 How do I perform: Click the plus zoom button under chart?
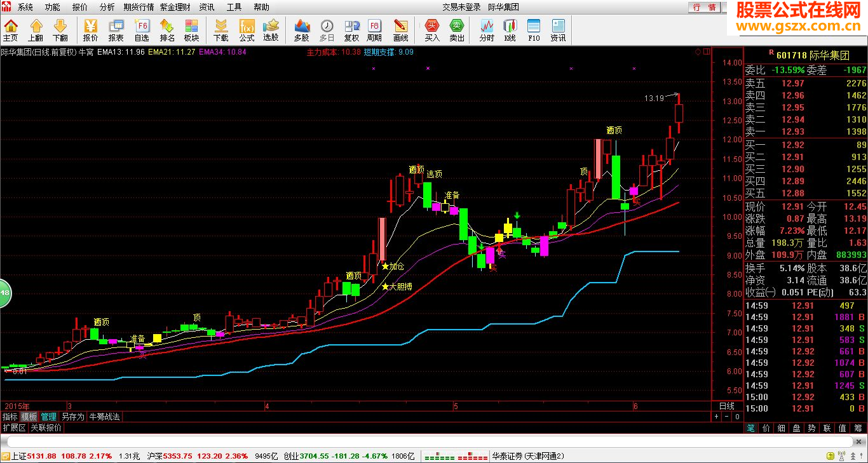(717, 417)
